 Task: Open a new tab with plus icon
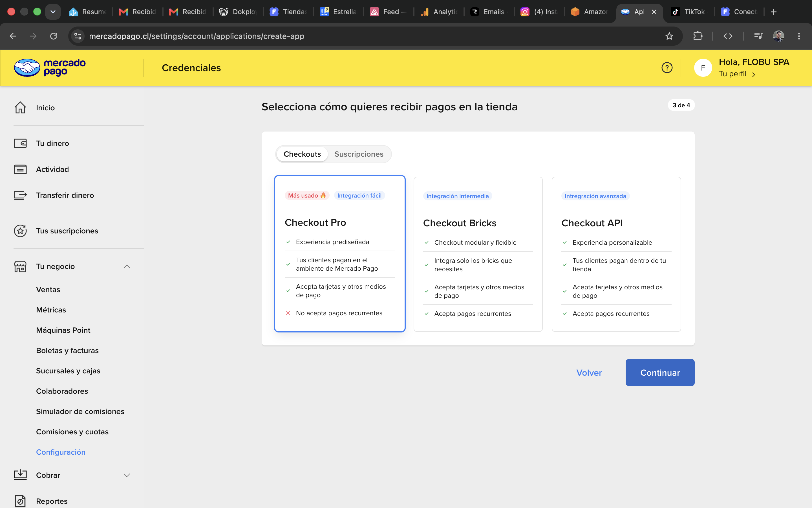pyautogui.click(x=773, y=12)
